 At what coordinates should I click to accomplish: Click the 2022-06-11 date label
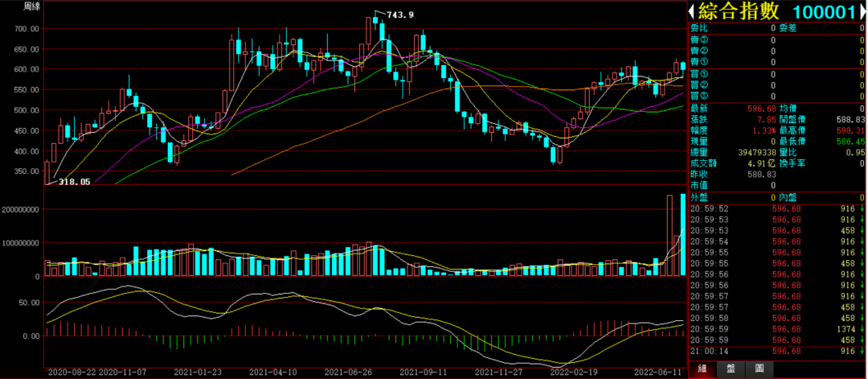point(657,373)
